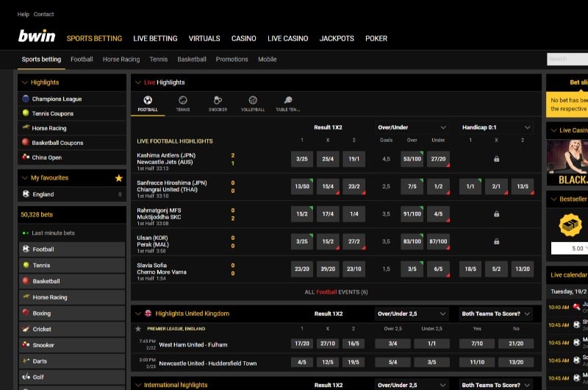This screenshot has height=390, width=588.
Task: Select the Tennis sport icon tab
Action: [x=182, y=103]
